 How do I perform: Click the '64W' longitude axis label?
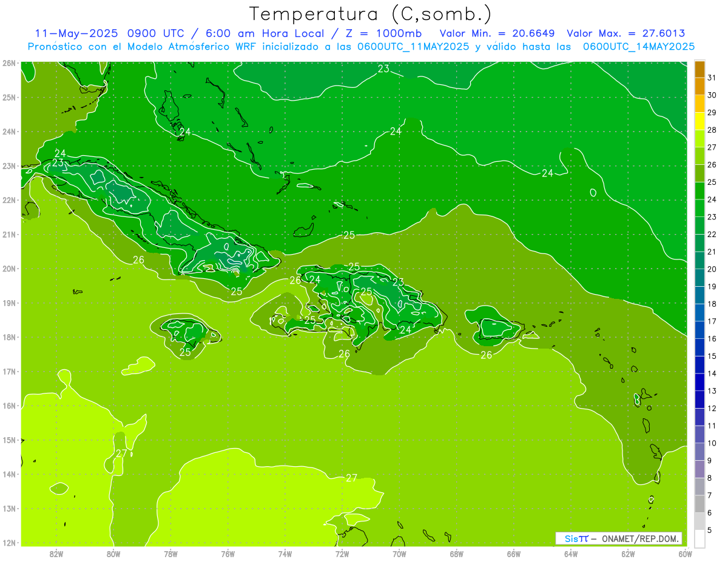tap(571, 553)
